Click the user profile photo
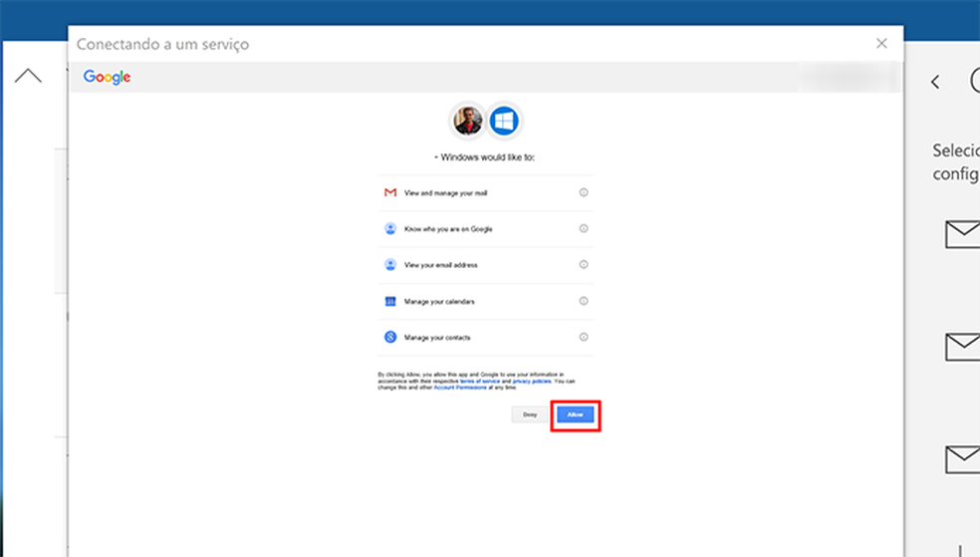Image resolution: width=980 pixels, height=557 pixels. (467, 121)
